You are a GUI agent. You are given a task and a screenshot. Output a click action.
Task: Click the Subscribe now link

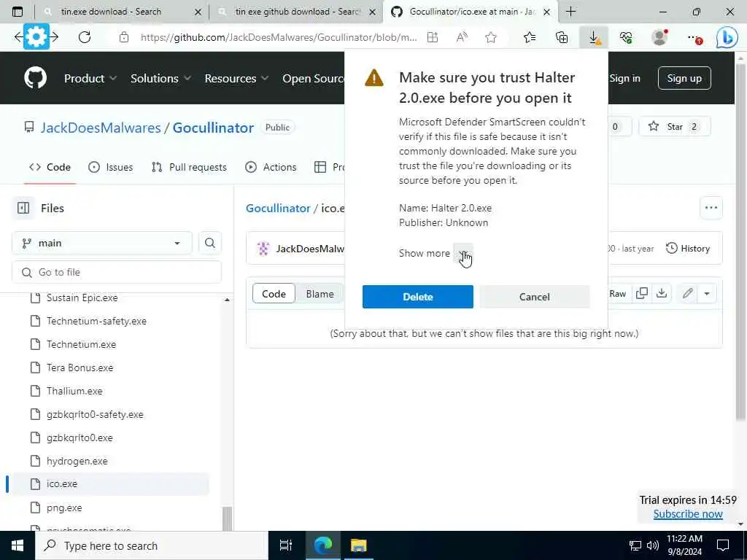tap(688, 514)
